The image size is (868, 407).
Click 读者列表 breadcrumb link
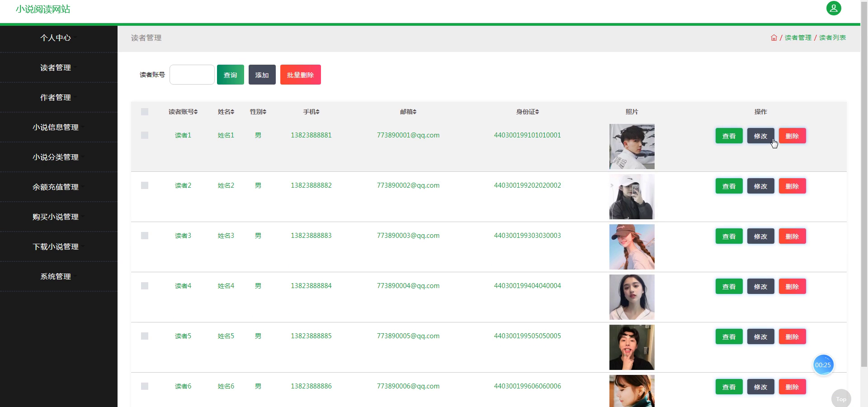tap(832, 38)
